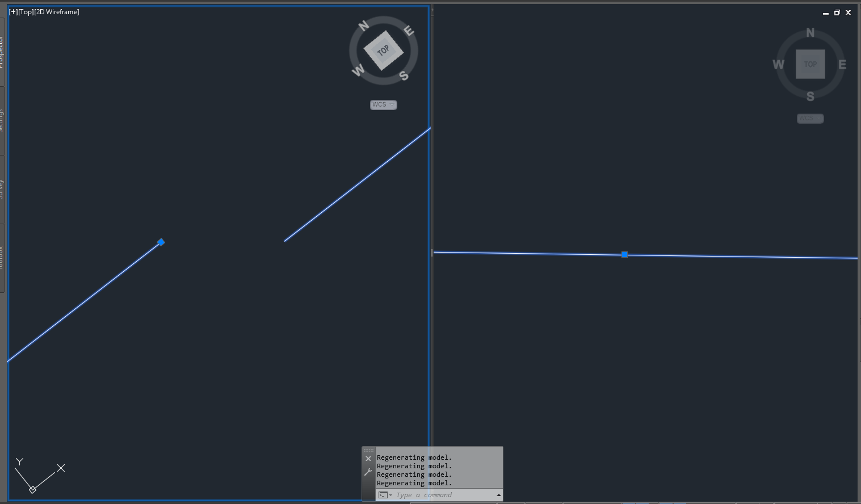The image size is (861, 504).
Task: Click the customize wrench icon on the command line
Action: click(x=368, y=471)
